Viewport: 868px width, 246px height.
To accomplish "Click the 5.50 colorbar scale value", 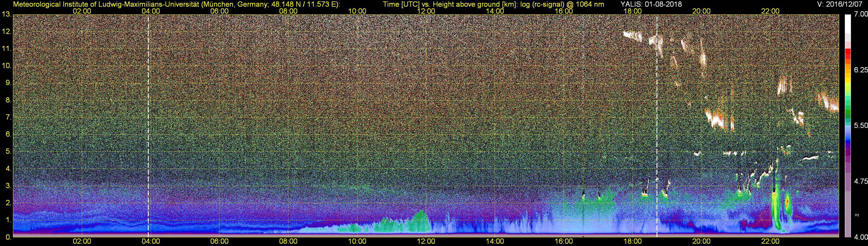I will coord(861,125).
